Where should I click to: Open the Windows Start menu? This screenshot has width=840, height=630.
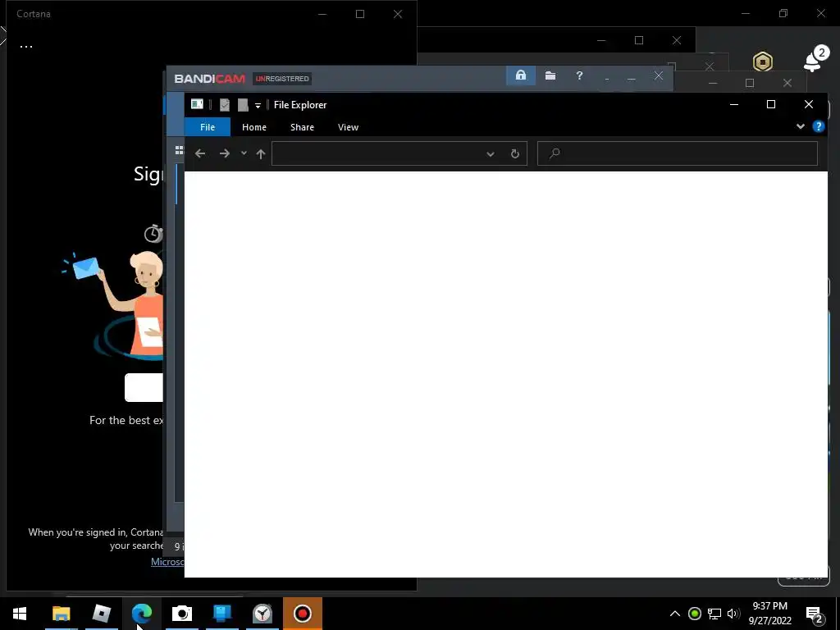tap(20, 614)
